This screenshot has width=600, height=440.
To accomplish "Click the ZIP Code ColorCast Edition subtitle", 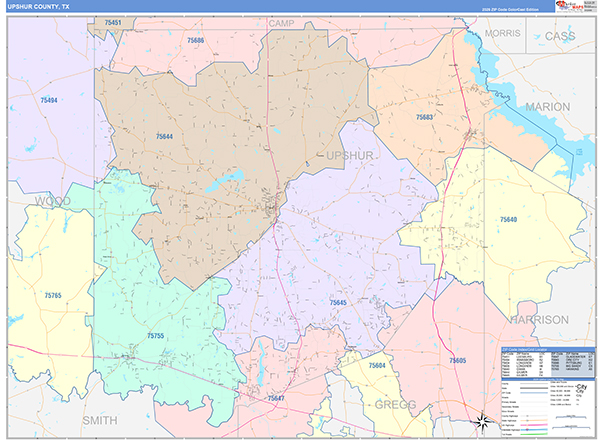I will coord(510,10).
